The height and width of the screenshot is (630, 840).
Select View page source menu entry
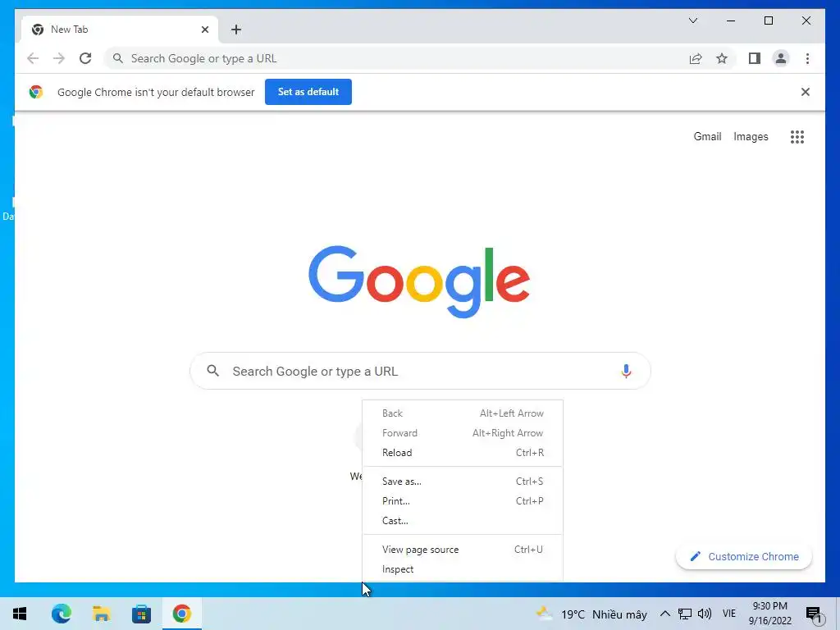tap(463, 549)
